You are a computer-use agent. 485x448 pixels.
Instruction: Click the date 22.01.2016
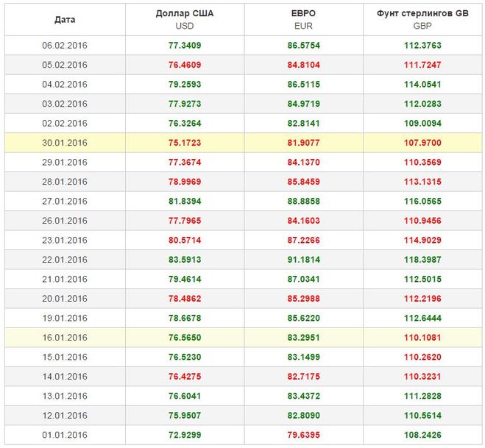pyautogui.click(x=65, y=260)
